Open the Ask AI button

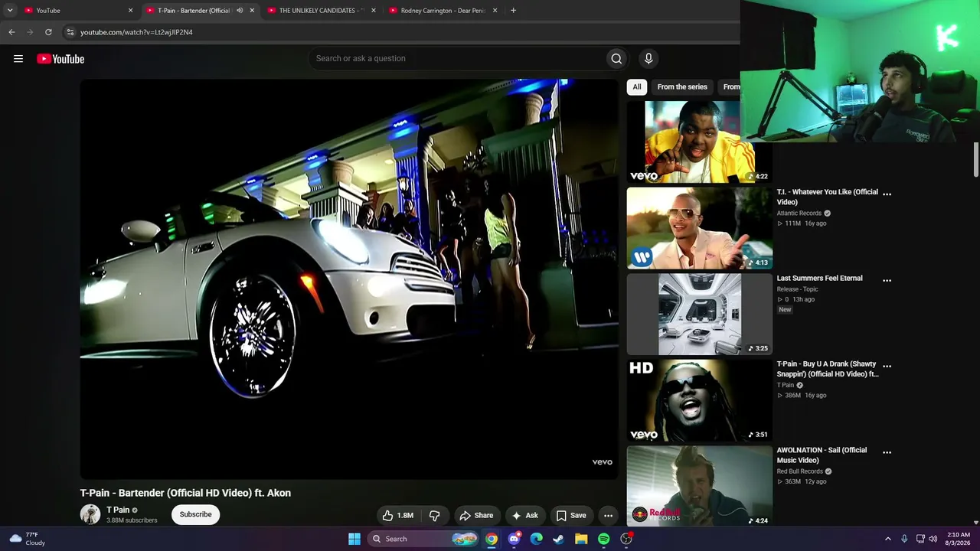pyautogui.click(x=525, y=515)
